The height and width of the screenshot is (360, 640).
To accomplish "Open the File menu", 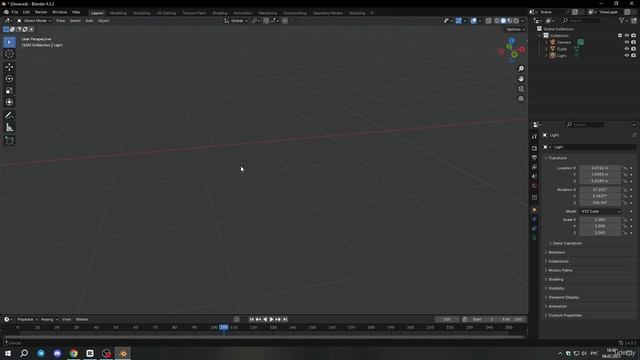I will click(x=15, y=12).
